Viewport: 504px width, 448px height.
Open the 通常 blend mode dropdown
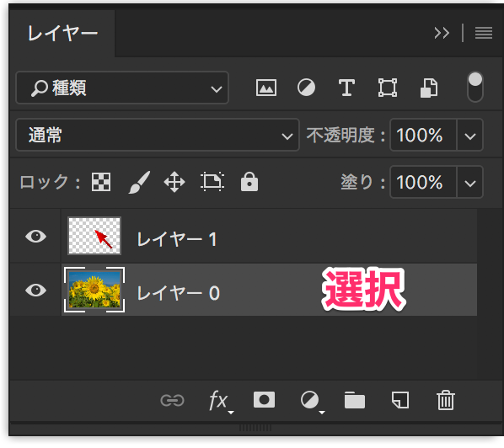pos(158,135)
